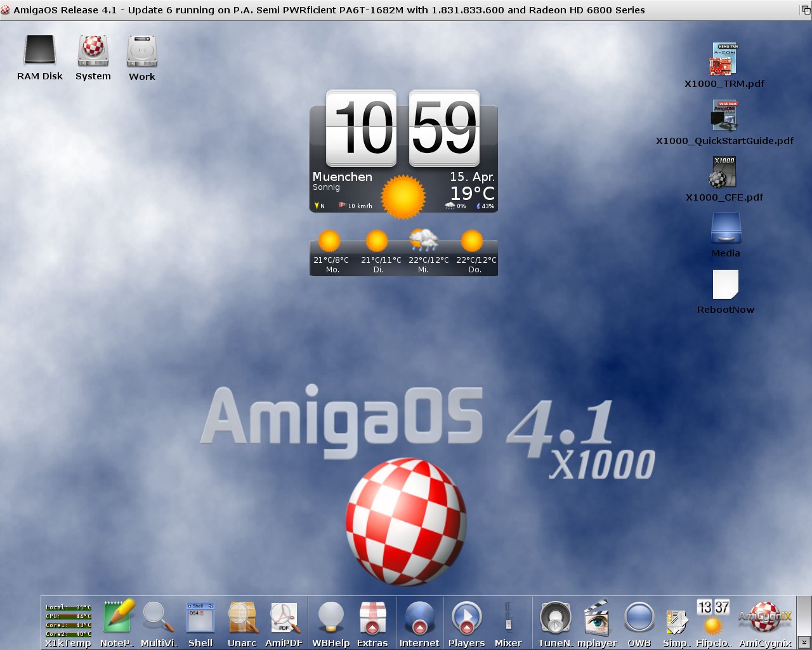812x650 pixels.
Task: Click the dock scroll arrow button
Action: (x=804, y=642)
